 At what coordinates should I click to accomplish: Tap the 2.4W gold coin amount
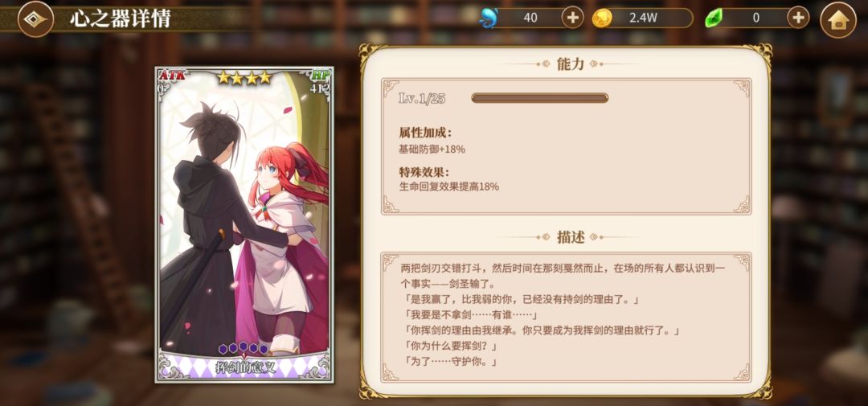click(643, 18)
